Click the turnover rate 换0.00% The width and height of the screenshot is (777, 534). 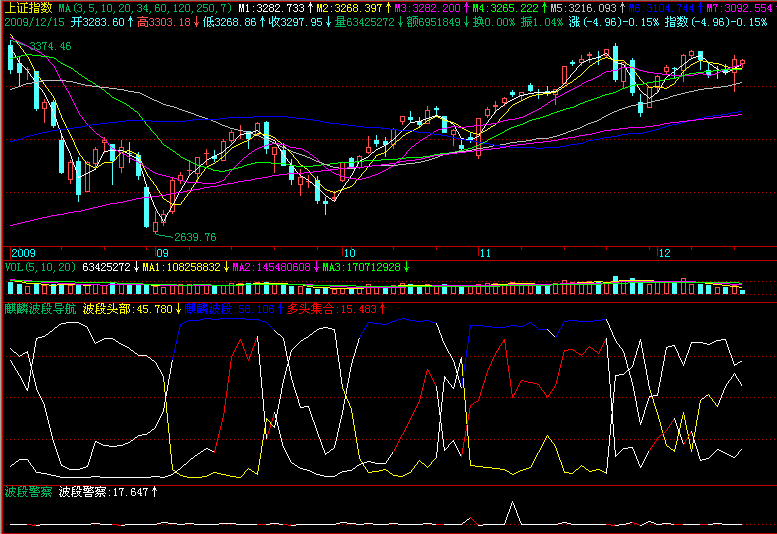click(x=494, y=22)
